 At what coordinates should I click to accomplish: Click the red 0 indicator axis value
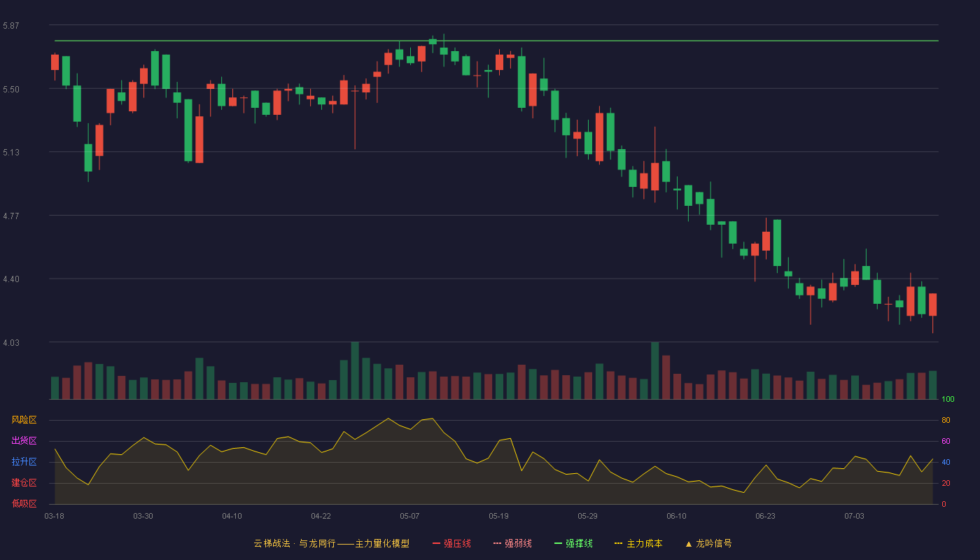[x=944, y=504]
